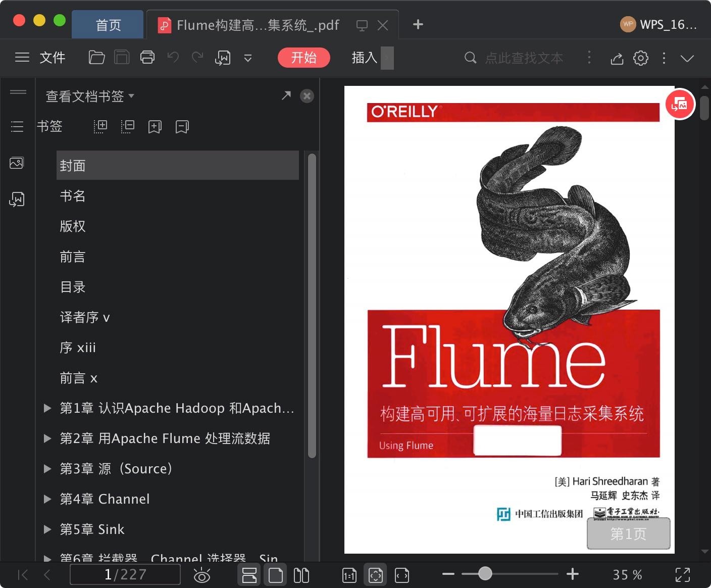Click the new tab plus button
This screenshot has width=711, height=588.
point(418,24)
